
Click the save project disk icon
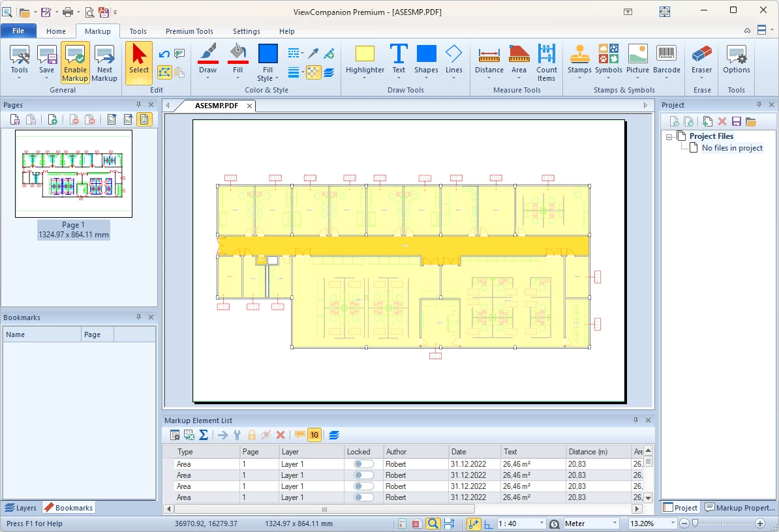pos(737,121)
